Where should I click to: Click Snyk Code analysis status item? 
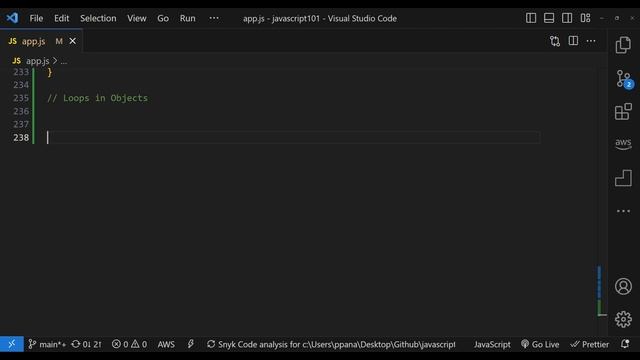[331, 344]
